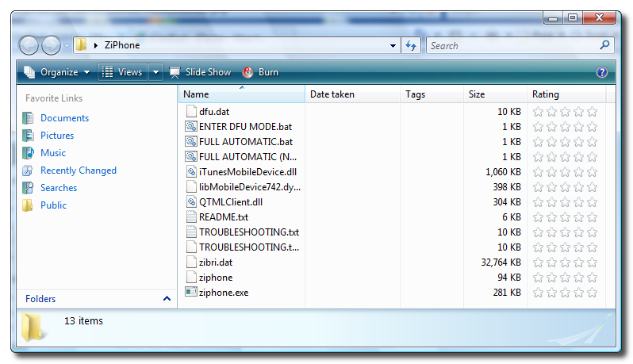This screenshot has height=364, width=633.
Task: Click the Pictures icon in Favorite Links
Action: [28, 136]
